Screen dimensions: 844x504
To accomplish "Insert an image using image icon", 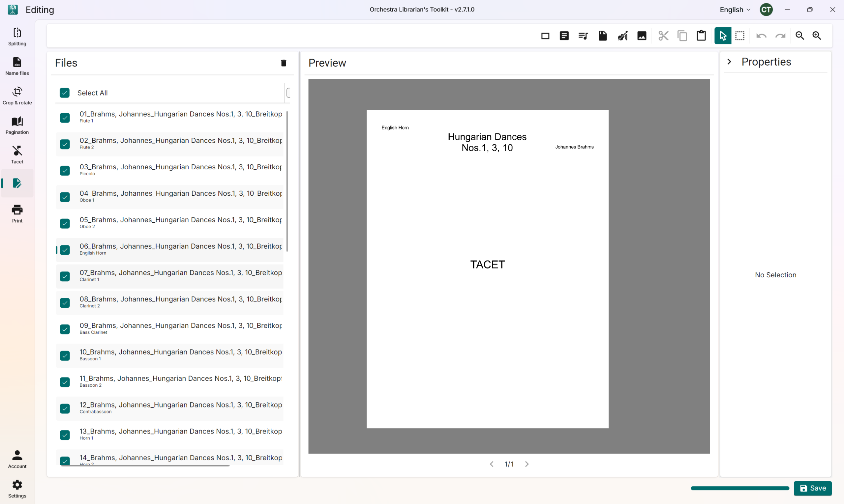I will (x=642, y=36).
